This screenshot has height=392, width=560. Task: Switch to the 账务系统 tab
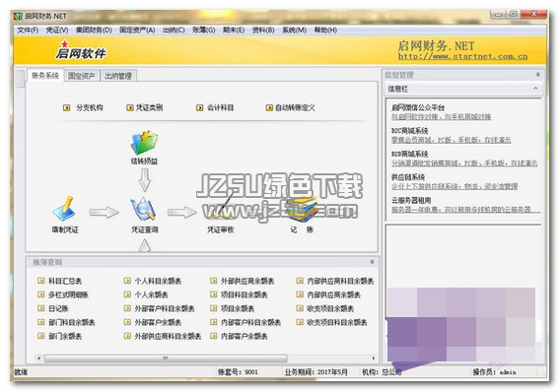tap(45, 75)
